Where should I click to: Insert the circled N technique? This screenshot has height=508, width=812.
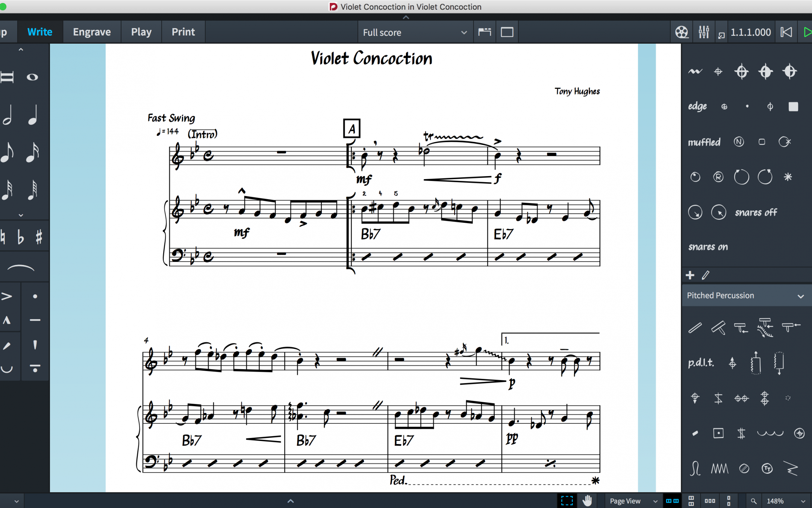tap(739, 142)
